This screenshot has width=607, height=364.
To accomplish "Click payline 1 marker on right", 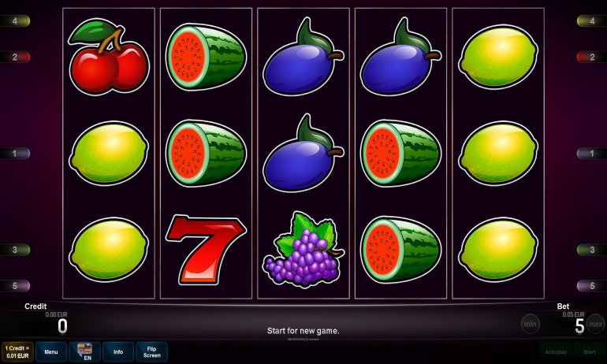I will (x=591, y=154).
